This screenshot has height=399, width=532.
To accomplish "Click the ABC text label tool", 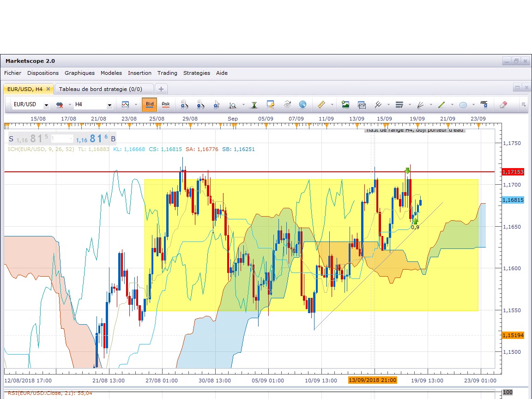I will tap(484, 105).
